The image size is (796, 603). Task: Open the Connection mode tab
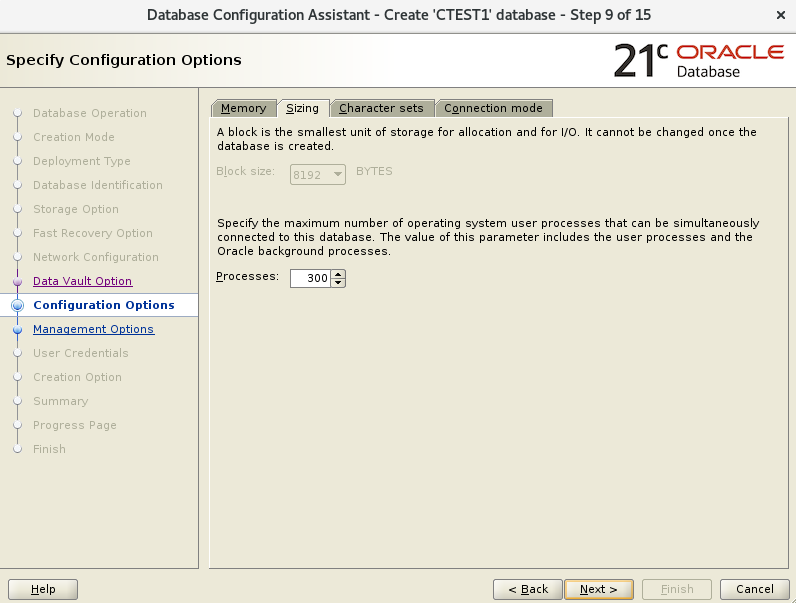493,108
